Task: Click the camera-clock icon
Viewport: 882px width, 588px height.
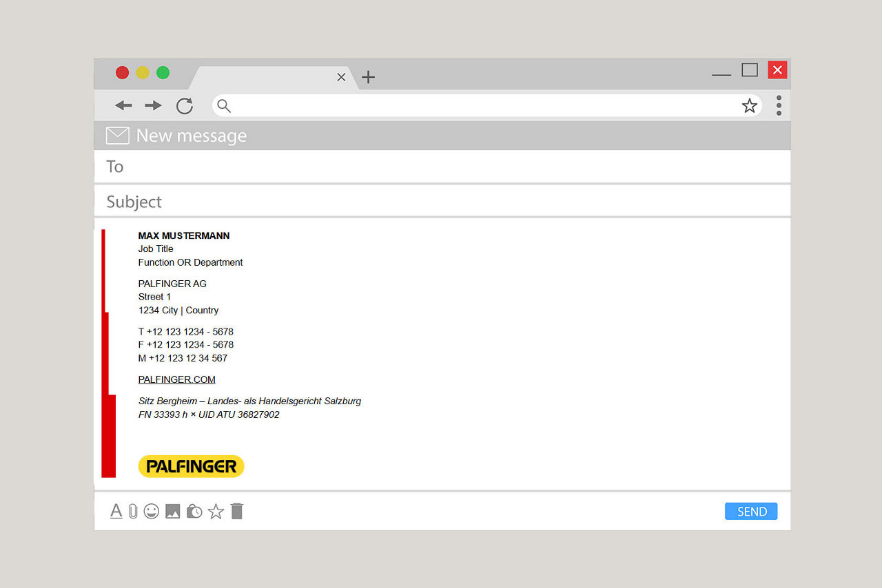Action: [x=194, y=511]
